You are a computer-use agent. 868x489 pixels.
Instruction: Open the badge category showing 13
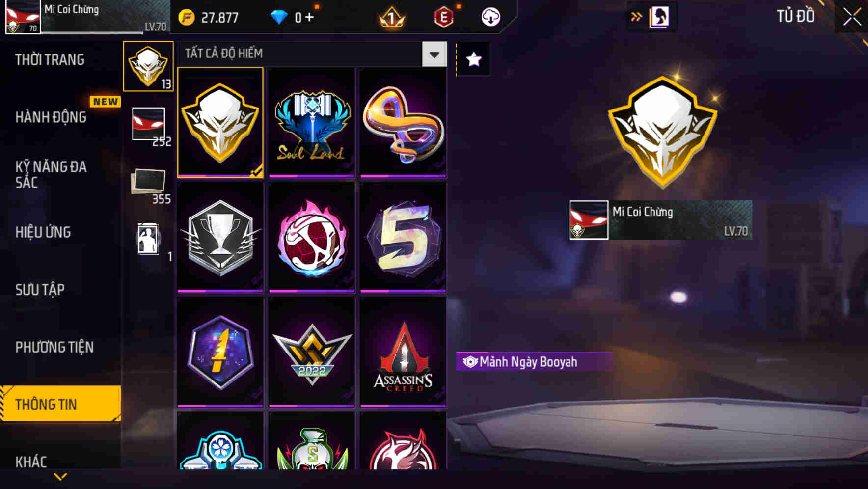tap(148, 66)
